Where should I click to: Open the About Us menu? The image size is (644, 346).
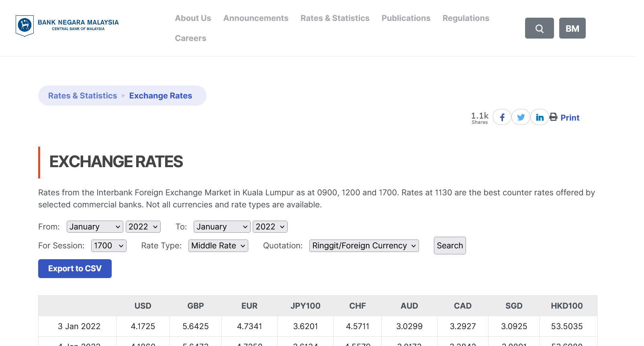[x=193, y=18]
